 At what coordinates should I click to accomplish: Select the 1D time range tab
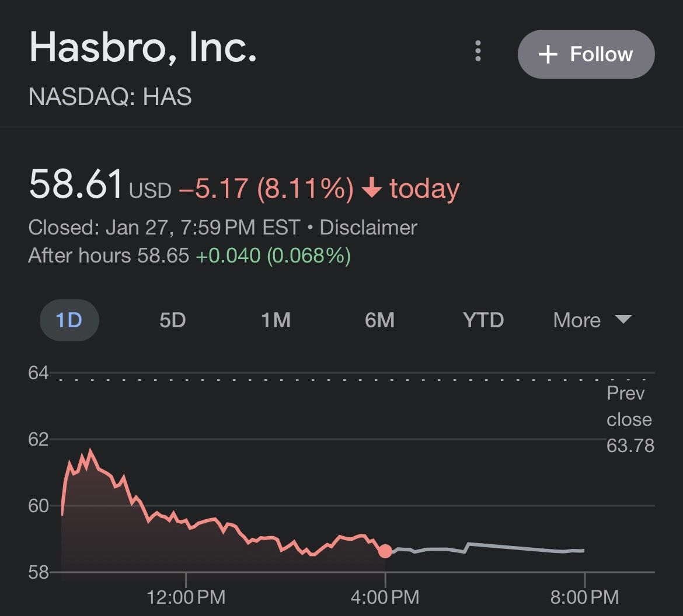(69, 320)
